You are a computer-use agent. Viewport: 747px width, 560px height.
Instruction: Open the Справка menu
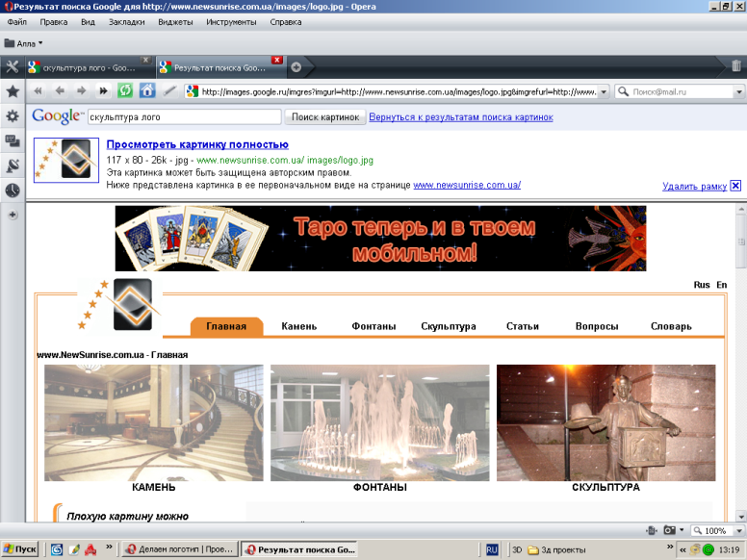[x=285, y=22]
